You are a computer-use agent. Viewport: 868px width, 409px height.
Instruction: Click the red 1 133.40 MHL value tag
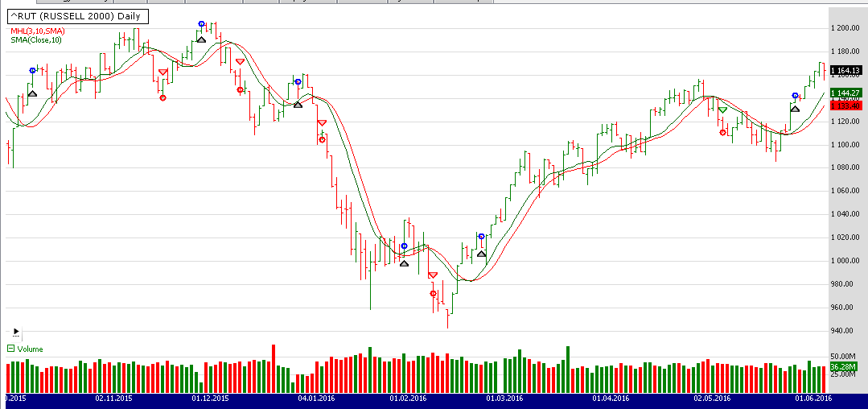coord(845,105)
